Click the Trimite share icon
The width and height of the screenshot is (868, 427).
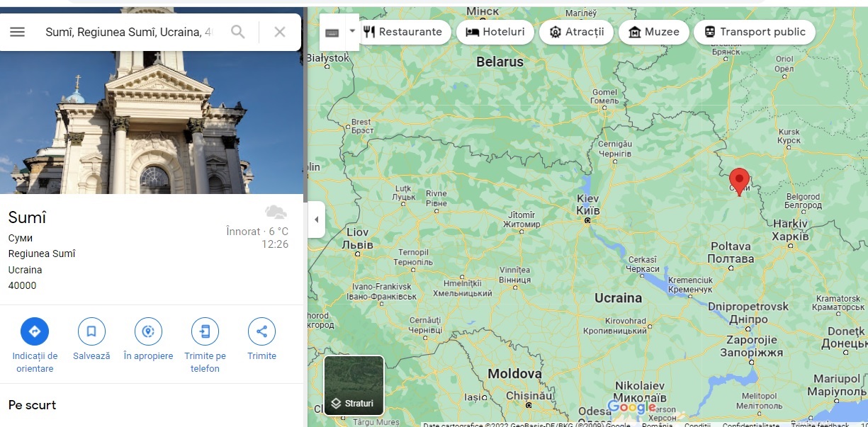click(261, 331)
